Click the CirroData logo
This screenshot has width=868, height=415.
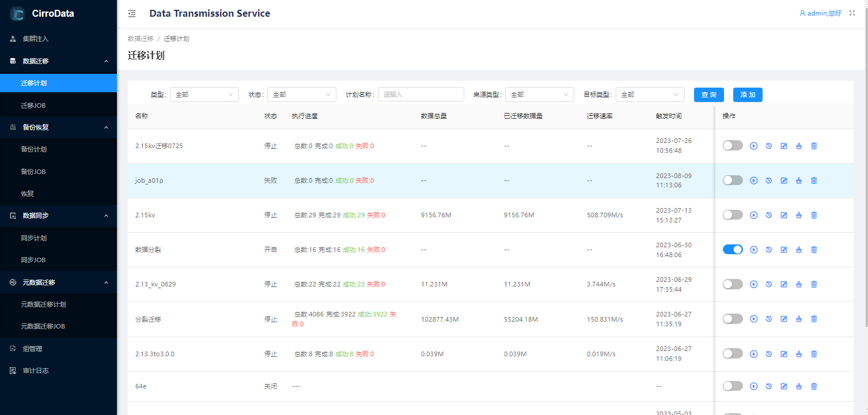click(17, 14)
